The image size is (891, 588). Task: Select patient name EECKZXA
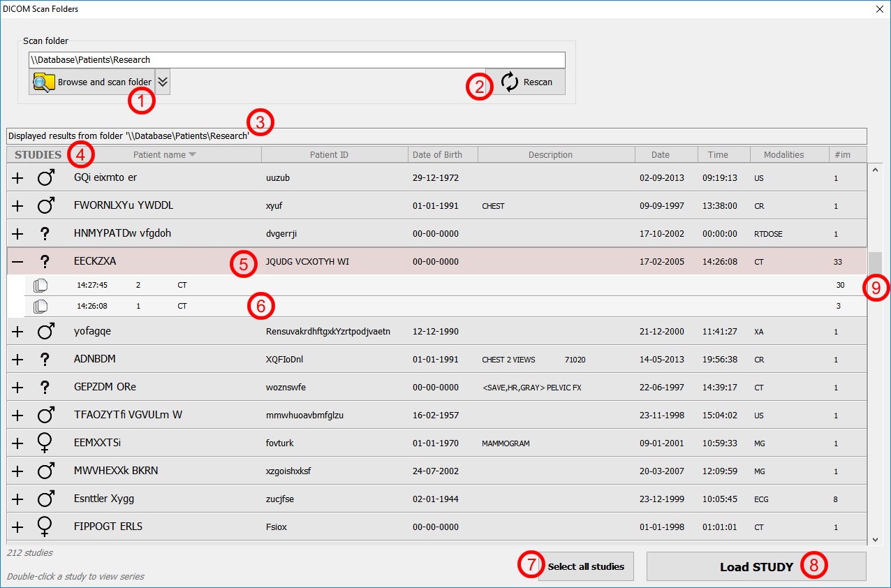(x=95, y=261)
